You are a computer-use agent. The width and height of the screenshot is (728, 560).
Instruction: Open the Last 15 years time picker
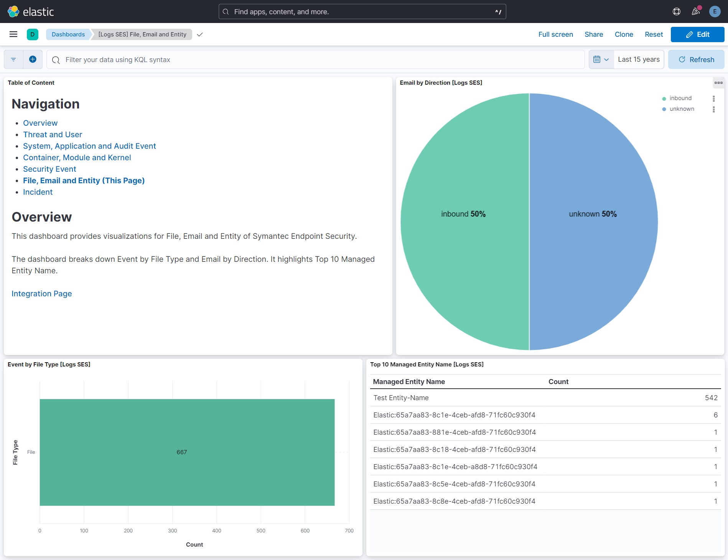pyautogui.click(x=639, y=59)
